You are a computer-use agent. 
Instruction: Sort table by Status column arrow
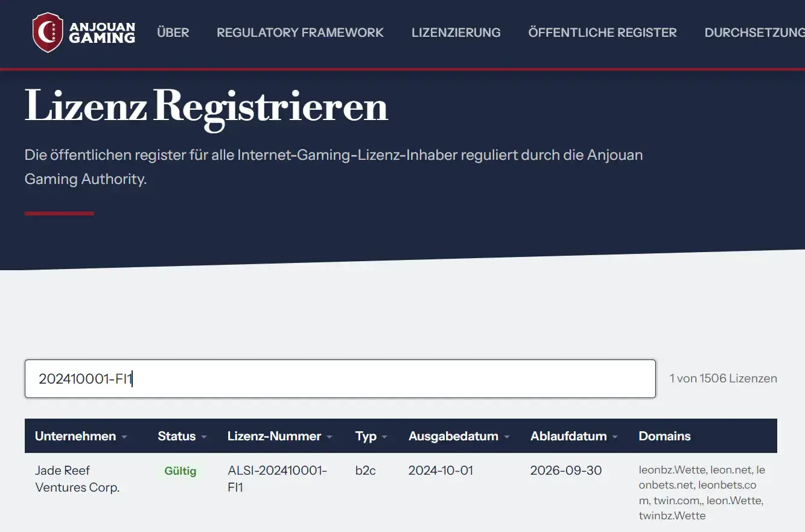[x=204, y=437]
